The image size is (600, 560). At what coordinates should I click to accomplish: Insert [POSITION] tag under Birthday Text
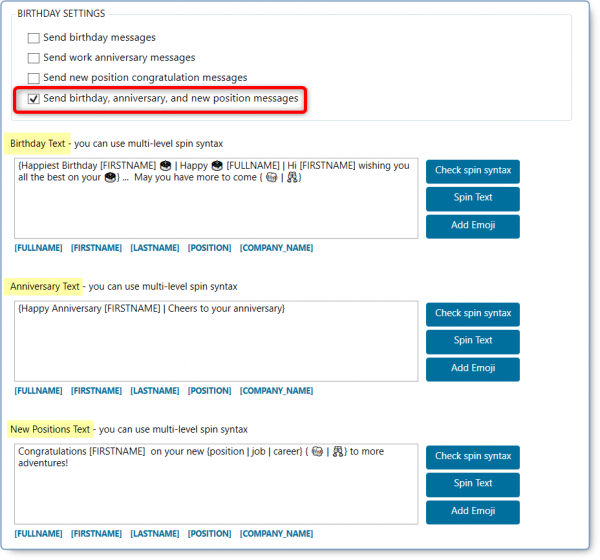point(209,248)
